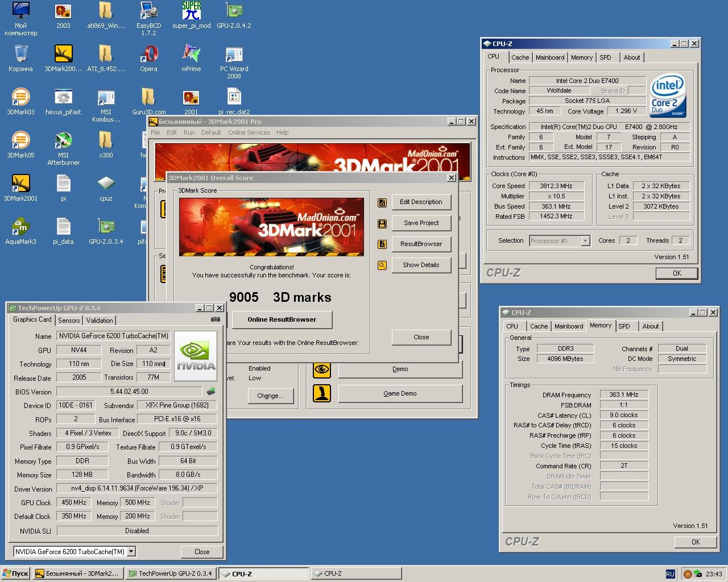This screenshot has height=582, width=728.
Task: Click the GPU-Z screenshot camera icon
Action: click(215, 319)
